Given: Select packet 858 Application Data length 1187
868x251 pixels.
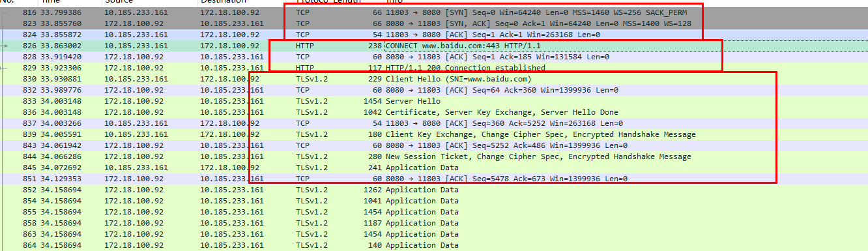Looking at the screenshot, I should (x=434, y=223).
